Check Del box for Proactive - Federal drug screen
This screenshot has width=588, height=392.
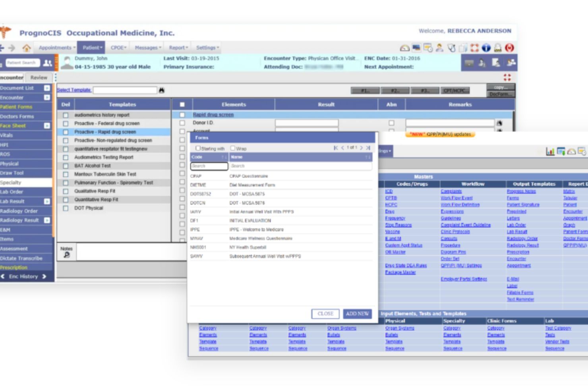point(66,124)
